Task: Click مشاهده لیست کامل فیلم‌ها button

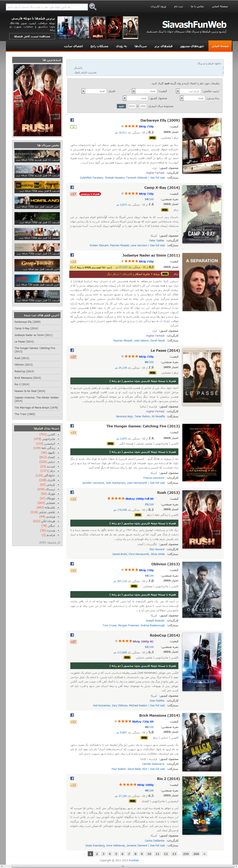Action: (32, 36)
